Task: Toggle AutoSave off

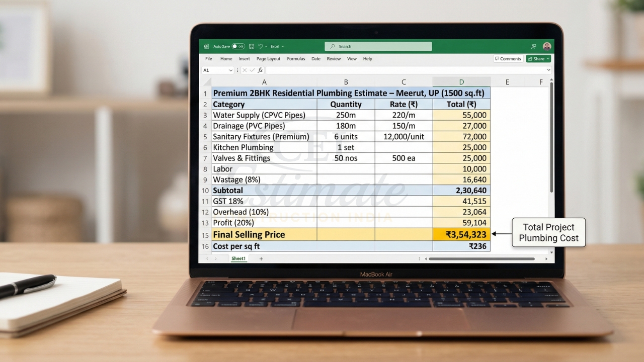Action: (x=237, y=46)
